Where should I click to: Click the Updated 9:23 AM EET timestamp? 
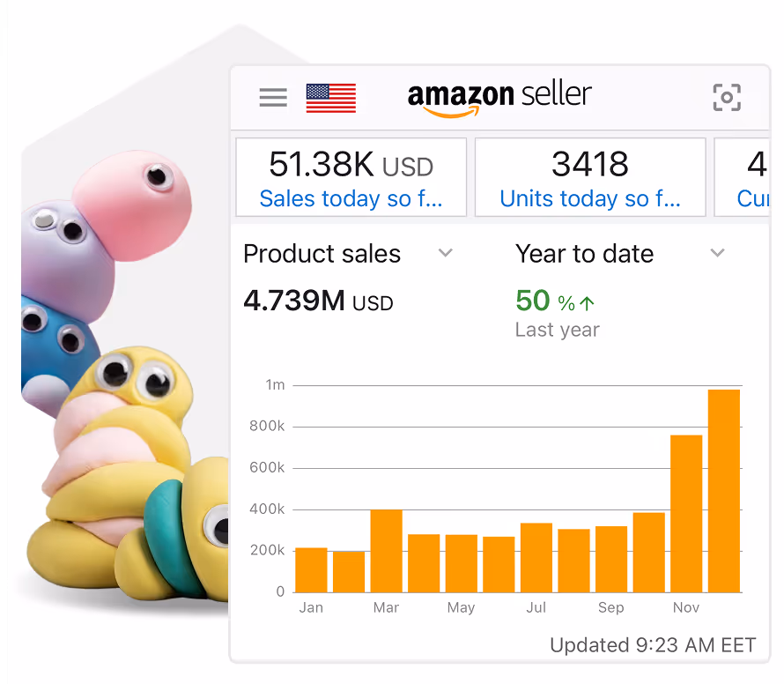pos(653,644)
